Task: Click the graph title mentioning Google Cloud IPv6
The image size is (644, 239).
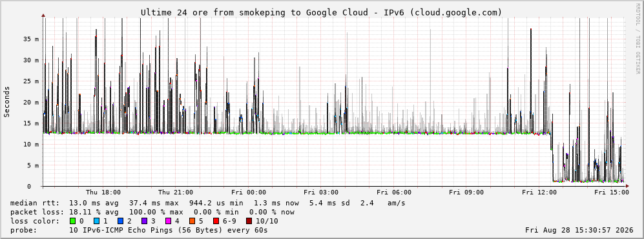Action: click(321, 13)
